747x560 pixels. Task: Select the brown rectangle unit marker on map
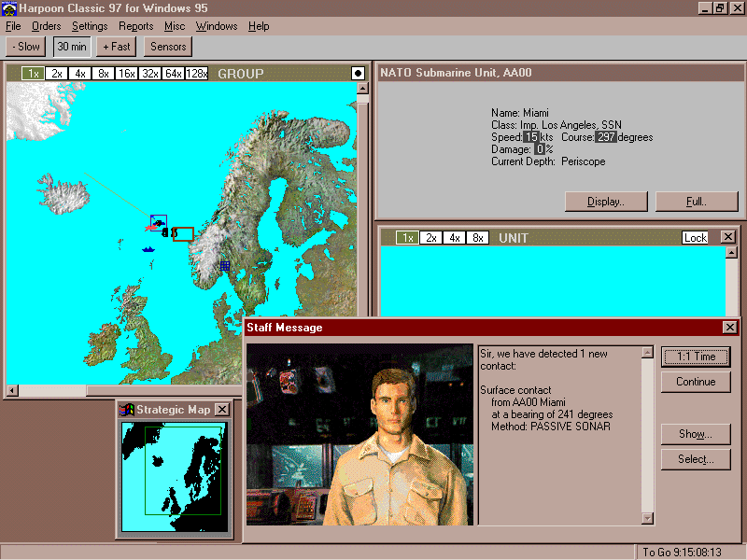tap(184, 233)
